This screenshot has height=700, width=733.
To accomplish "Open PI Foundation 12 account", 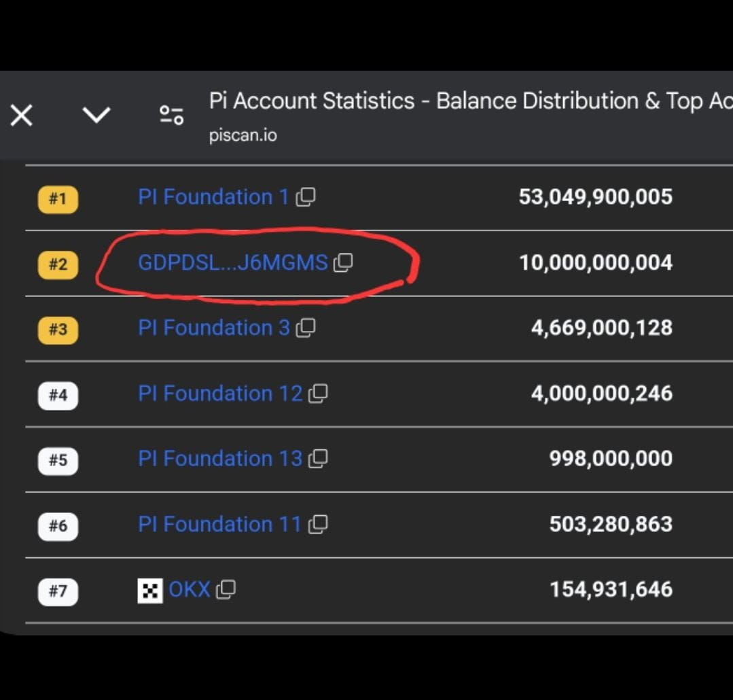I will click(220, 393).
